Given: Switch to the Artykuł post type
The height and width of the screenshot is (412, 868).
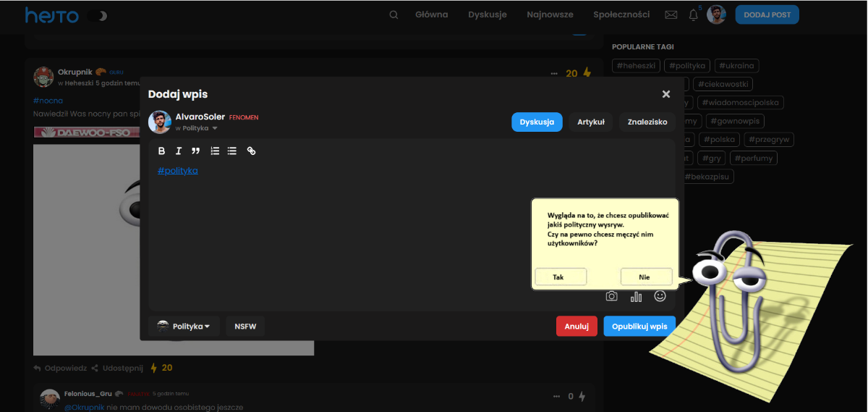Looking at the screenshot, I should 590,122.
